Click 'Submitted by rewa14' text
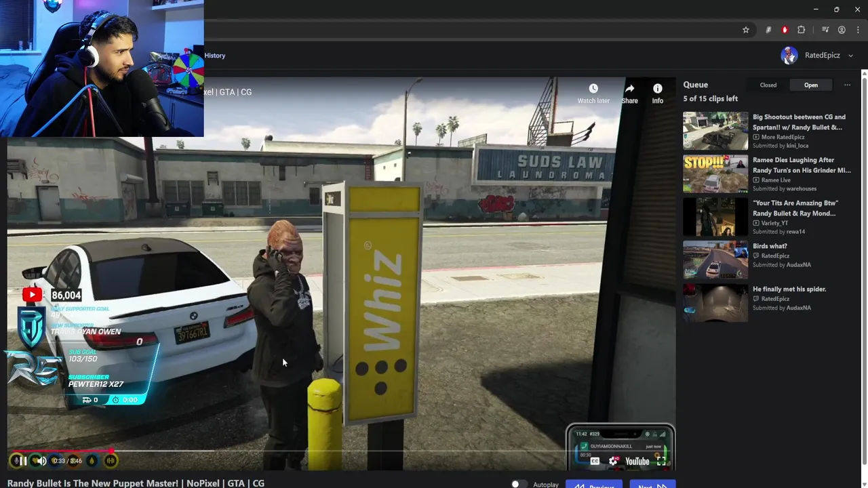The image size is (868, 488). 779,232
